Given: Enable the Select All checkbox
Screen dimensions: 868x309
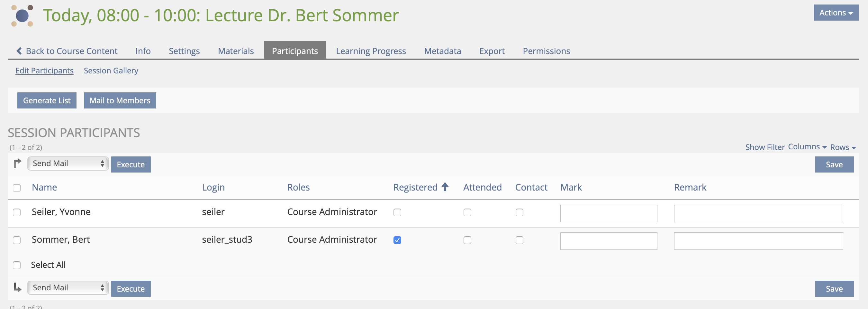Looking at the screenshot, I should [17, 265].
